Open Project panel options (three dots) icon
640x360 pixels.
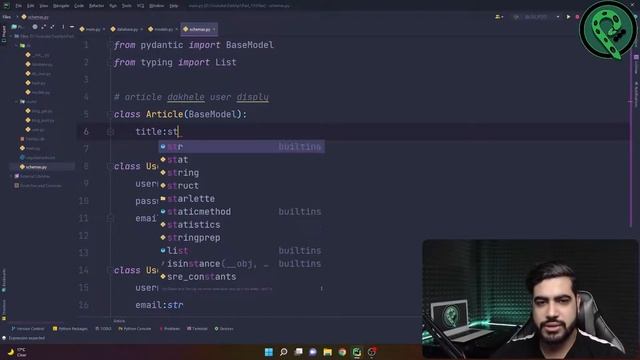click(63, 27)
